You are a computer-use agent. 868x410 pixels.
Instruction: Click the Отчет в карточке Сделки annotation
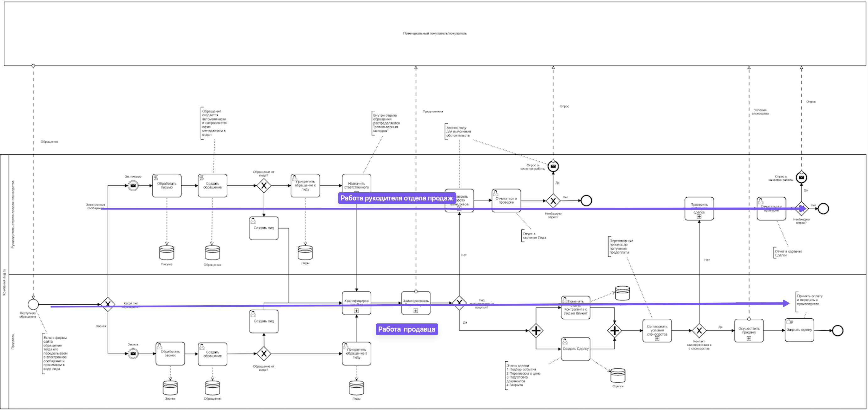[x=788, y=253]
